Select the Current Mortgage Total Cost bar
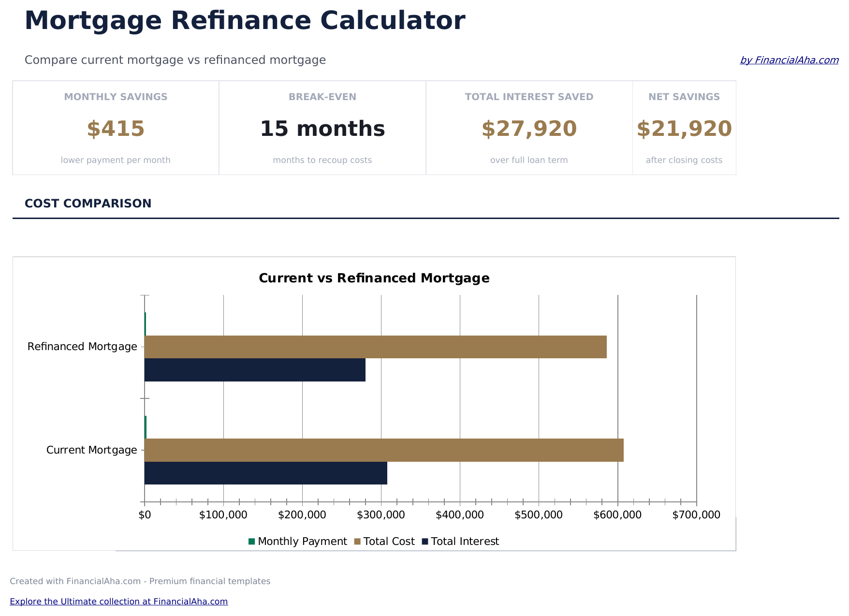 click(x=384, y=450)
